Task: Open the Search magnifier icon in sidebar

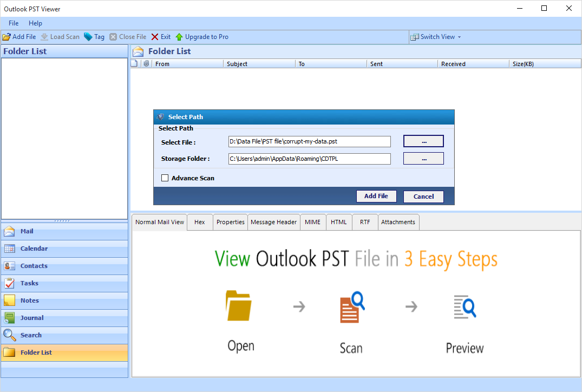Action: (x=9, y=335)
